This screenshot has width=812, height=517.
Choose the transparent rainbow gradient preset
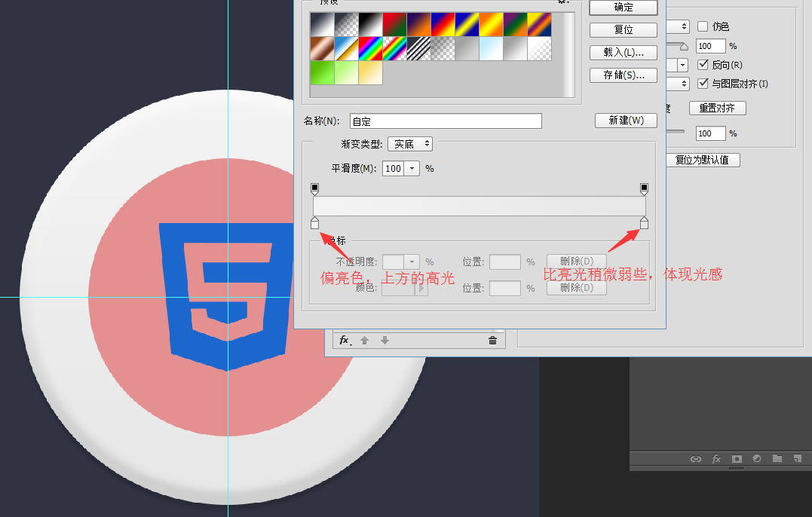click(394, 49)
